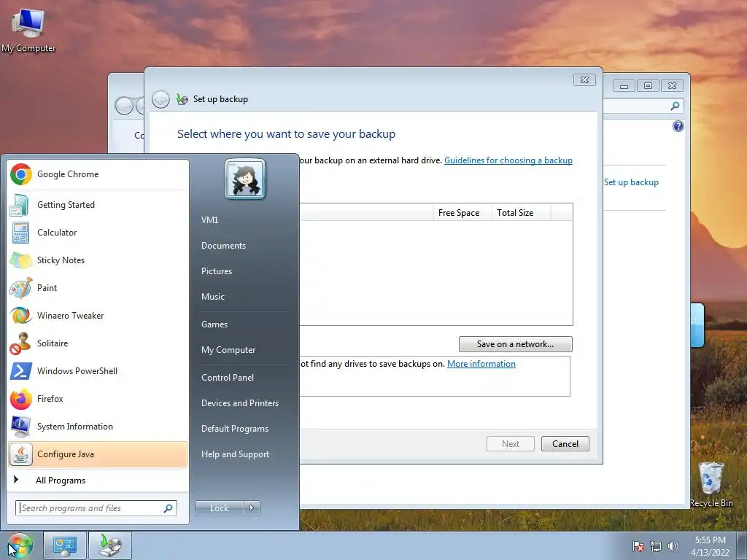The image size is (747, 560).
Task: Show the date and time clock
Action: coord(710,546)
